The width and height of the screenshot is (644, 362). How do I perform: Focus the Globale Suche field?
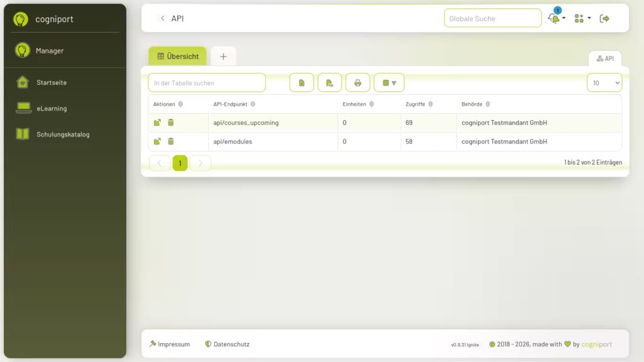click(492, 18)
